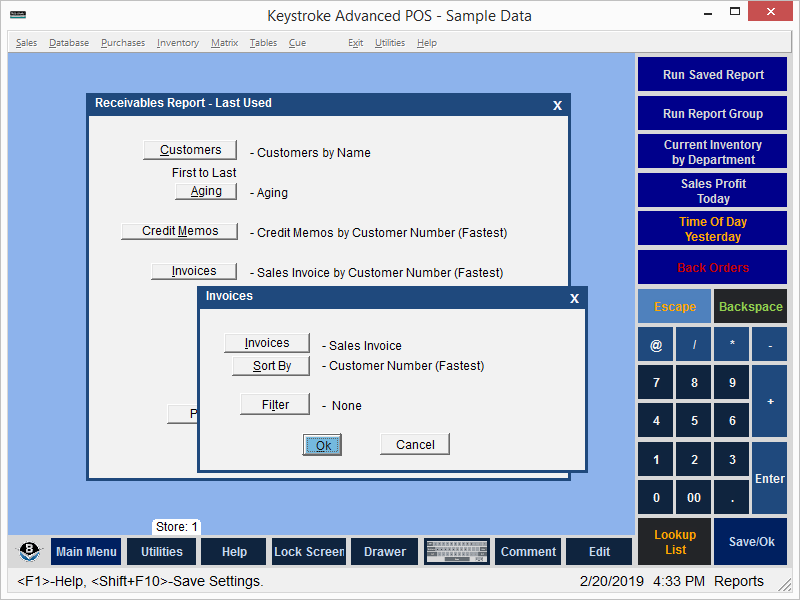
Task: Click the round logo icon near Main Menu
Action: [29, 551]
